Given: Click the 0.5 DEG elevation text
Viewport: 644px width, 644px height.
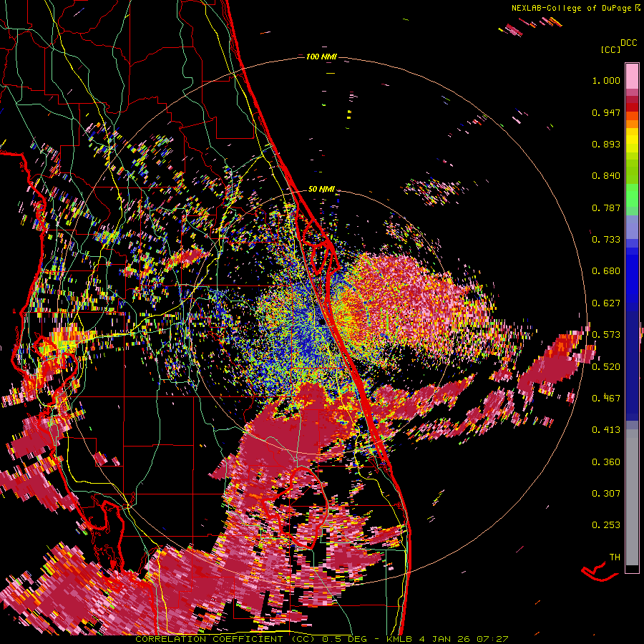Looking at the screenshot, I should (x=345, y=639).
